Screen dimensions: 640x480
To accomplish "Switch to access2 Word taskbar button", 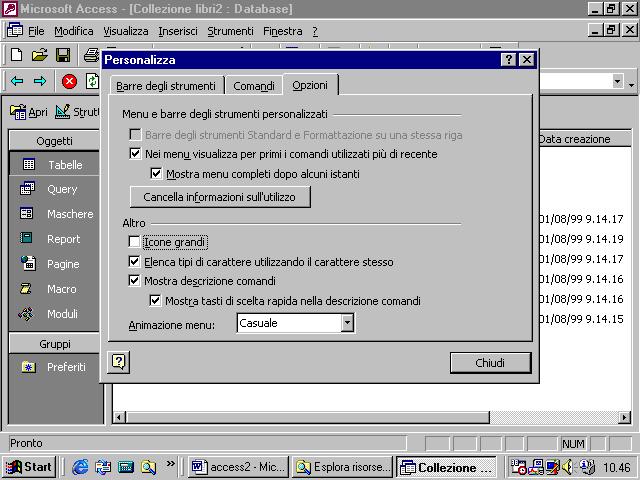I will pos(238,467).
